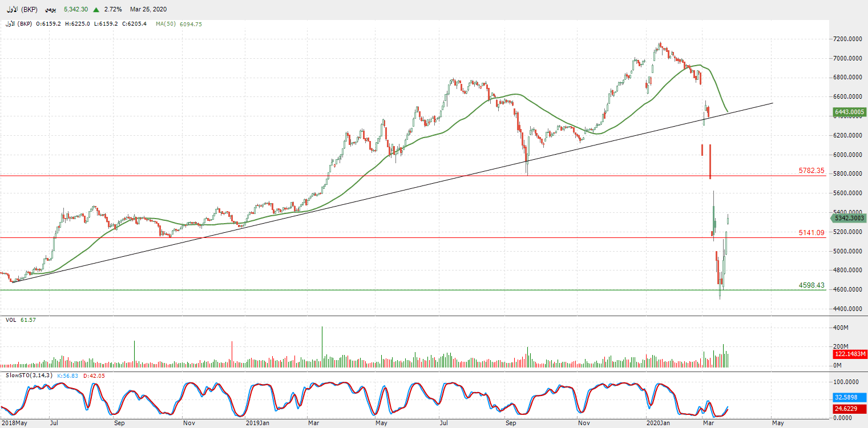Click the green up-arrow change indicator
The height and width of the screenshot is (428, 868).
[96, 10]
